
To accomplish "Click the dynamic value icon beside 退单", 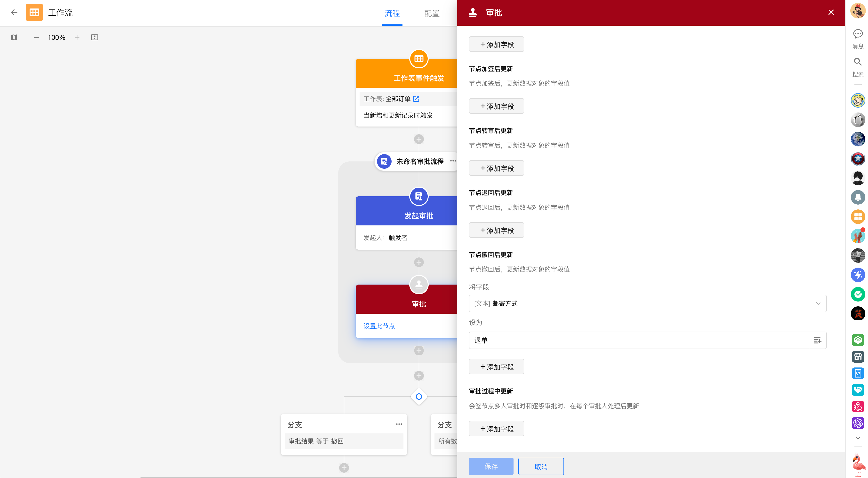I will tap(818, 341).
